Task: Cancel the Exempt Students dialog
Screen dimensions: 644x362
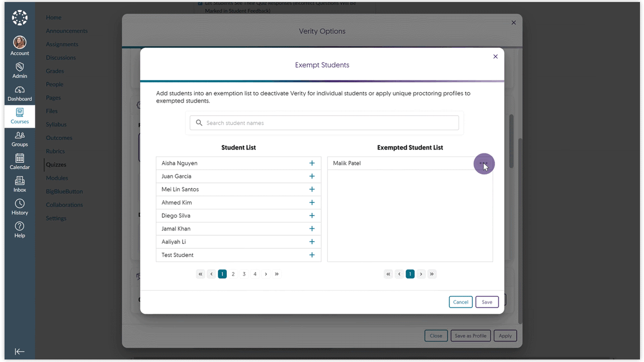Action: [x=460, y=302]
